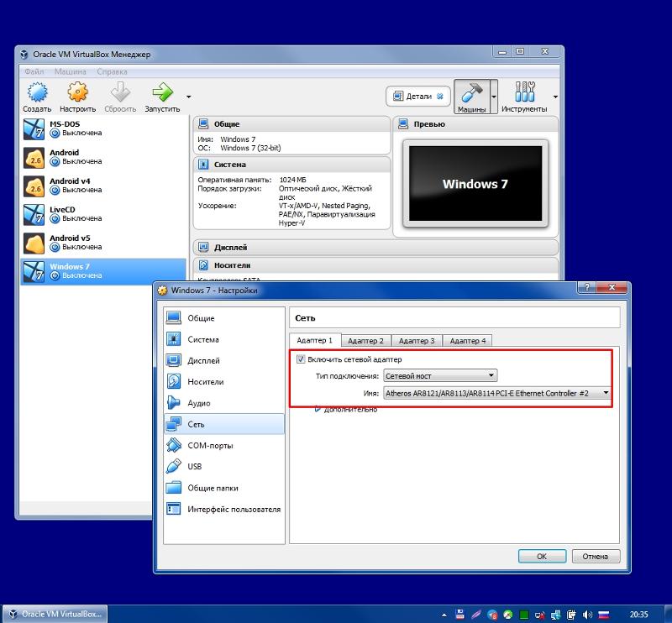Image resolution: width=672 pixels, height=623 pixels.
Task: Open the dropdown arrow beside Машины
Action: pyautogui.click(x=494, y=97)
